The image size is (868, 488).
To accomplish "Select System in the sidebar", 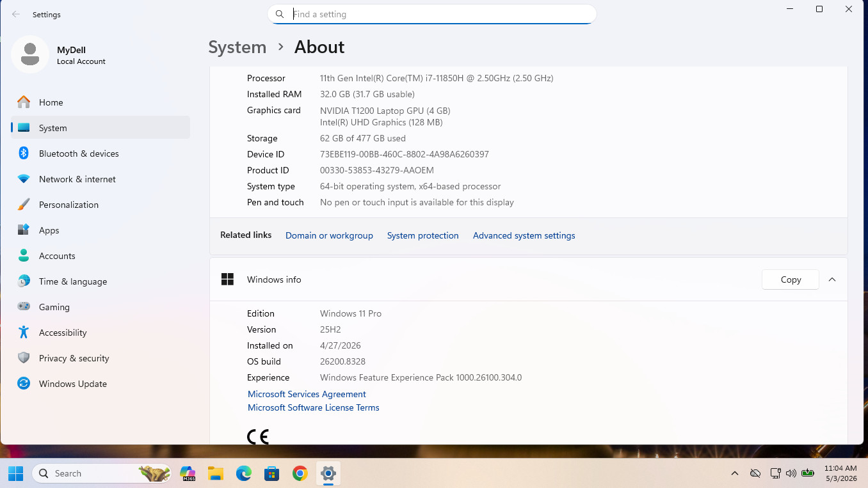I will (x=100, y=128).
